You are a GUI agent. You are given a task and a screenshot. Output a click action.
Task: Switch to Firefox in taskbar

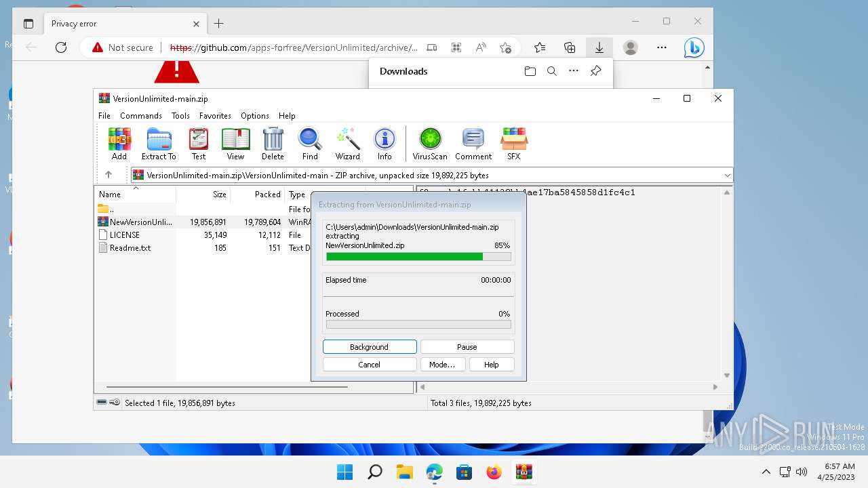[494, 472]
